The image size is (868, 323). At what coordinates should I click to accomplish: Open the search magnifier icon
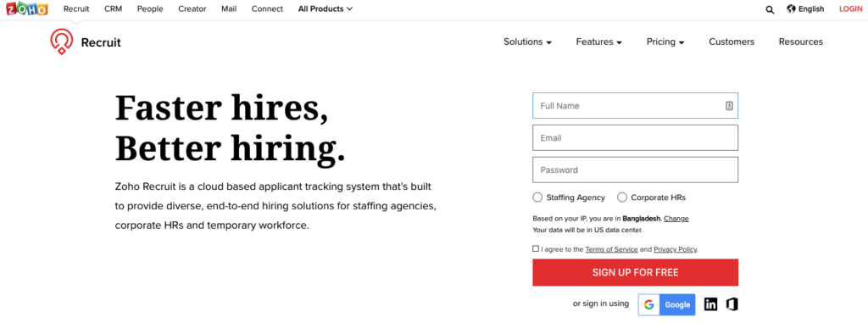[770, 9]
